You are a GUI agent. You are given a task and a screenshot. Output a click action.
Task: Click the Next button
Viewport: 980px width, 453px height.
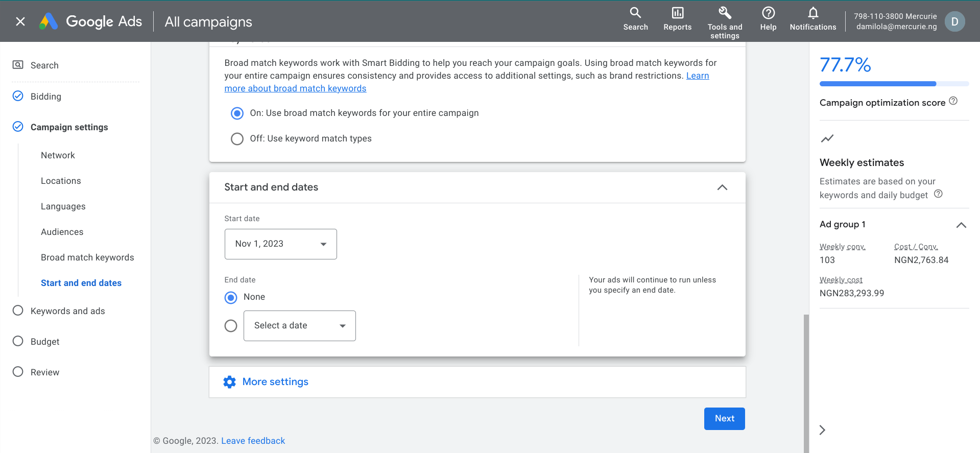pyautogui.click(x=724, y=419)
